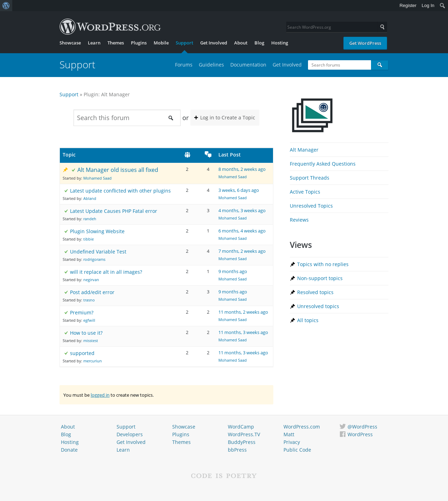Click the author link mercuriun
Viewport: 448px width, 501px height.
tap(92, 361)
